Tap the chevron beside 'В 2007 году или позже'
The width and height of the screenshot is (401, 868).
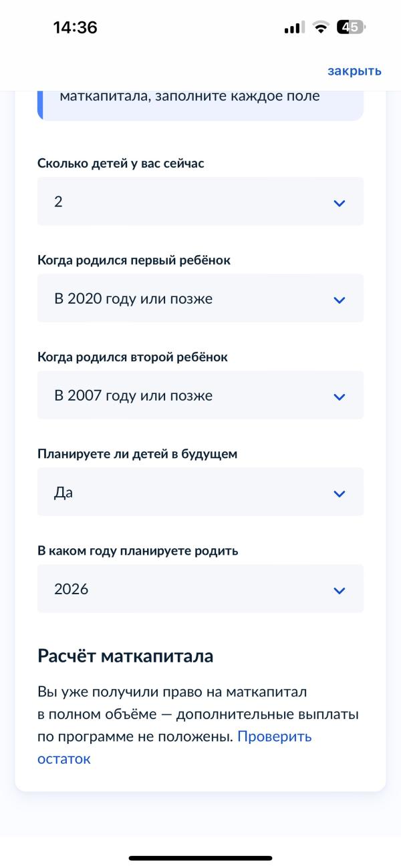click(x=340, y=396)
